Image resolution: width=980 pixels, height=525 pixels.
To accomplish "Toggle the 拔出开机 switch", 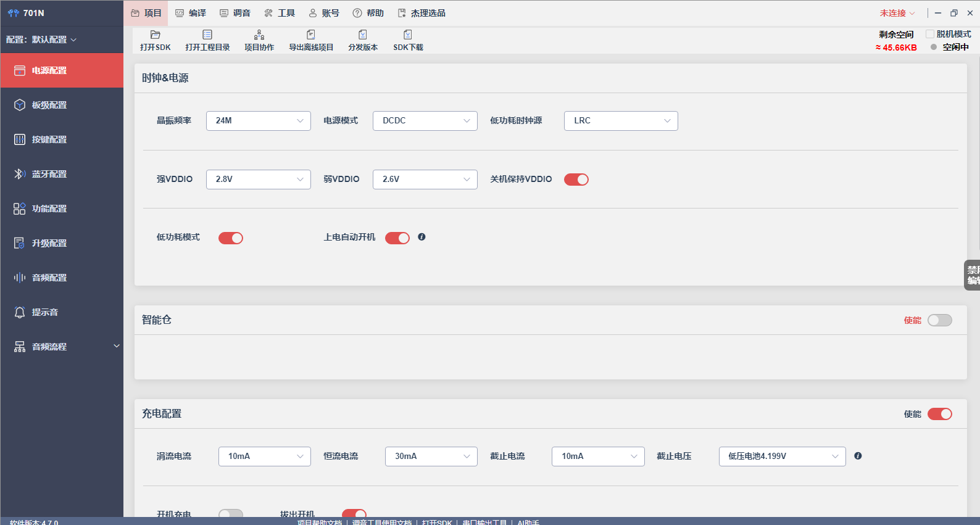I will [x=354, y=513].
